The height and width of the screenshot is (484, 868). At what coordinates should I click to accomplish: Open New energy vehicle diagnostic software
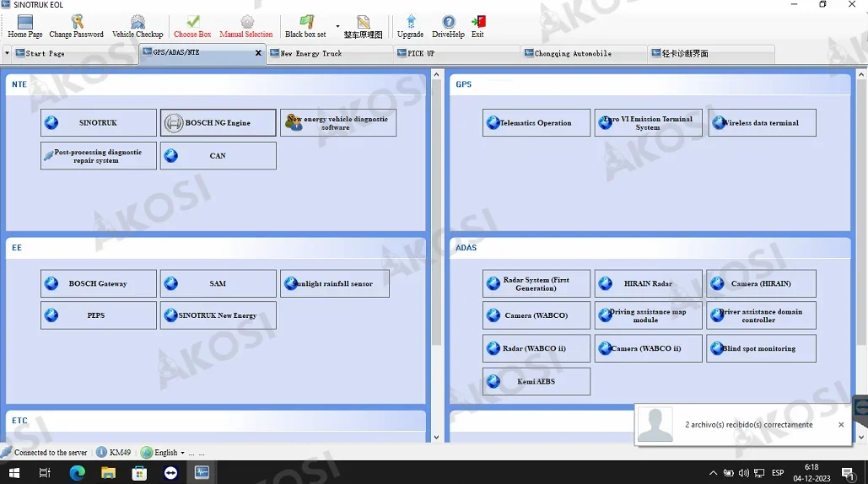click(338, 123)
